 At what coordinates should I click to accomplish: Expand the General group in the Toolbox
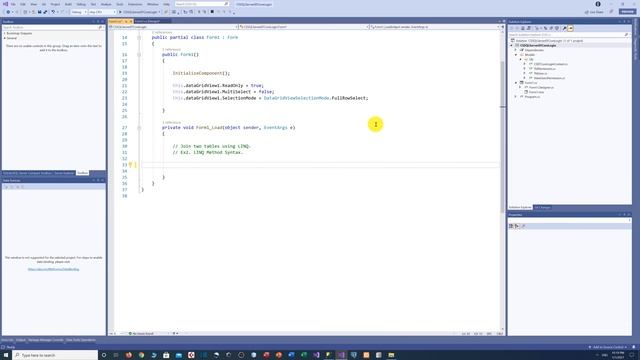point(5,38)
